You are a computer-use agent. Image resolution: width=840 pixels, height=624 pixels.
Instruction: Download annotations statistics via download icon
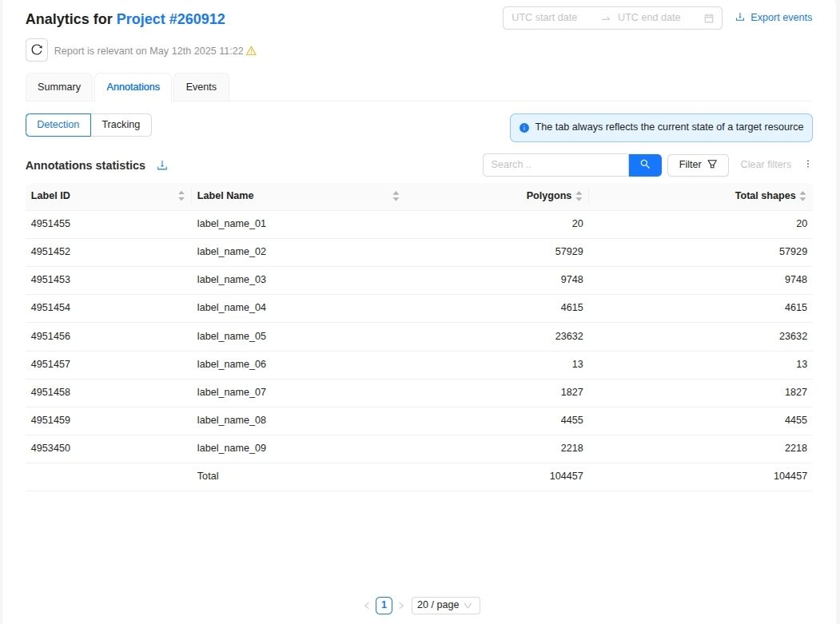pos(162,165)
